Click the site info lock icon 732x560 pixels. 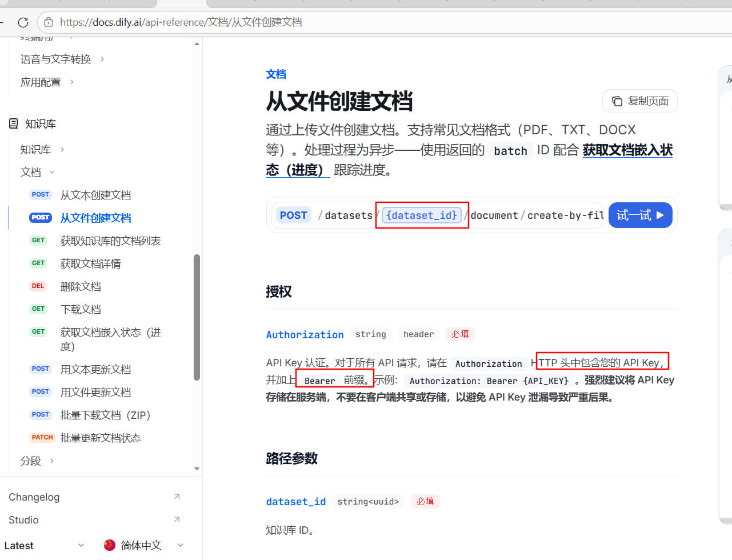pyautogui.click(x=49, y=22)
